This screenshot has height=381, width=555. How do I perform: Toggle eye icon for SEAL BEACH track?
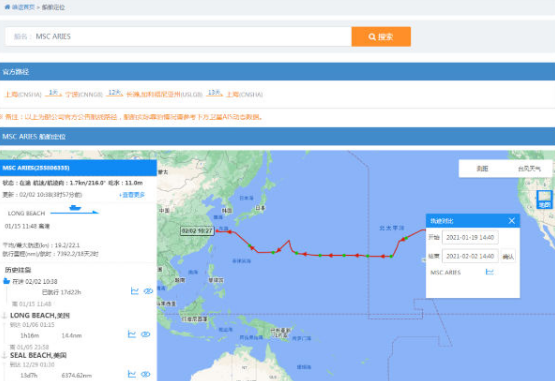pyautogui.click(x=145, y=374)
